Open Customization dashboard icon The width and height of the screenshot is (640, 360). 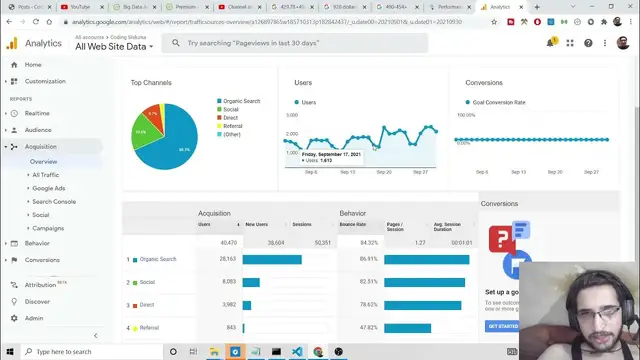click(x=14, y=81)
